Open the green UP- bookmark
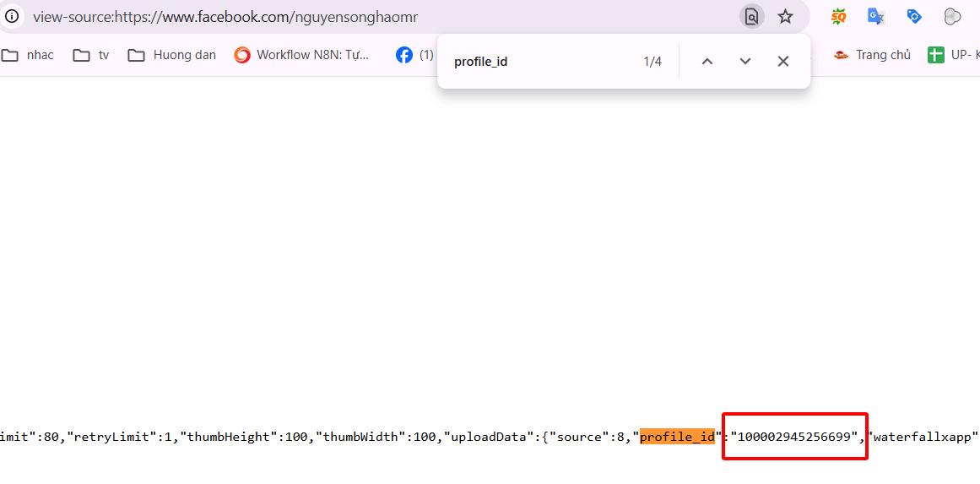Image resolution: width=980 pixels, height=484 pixels. (x=954, y=55)
